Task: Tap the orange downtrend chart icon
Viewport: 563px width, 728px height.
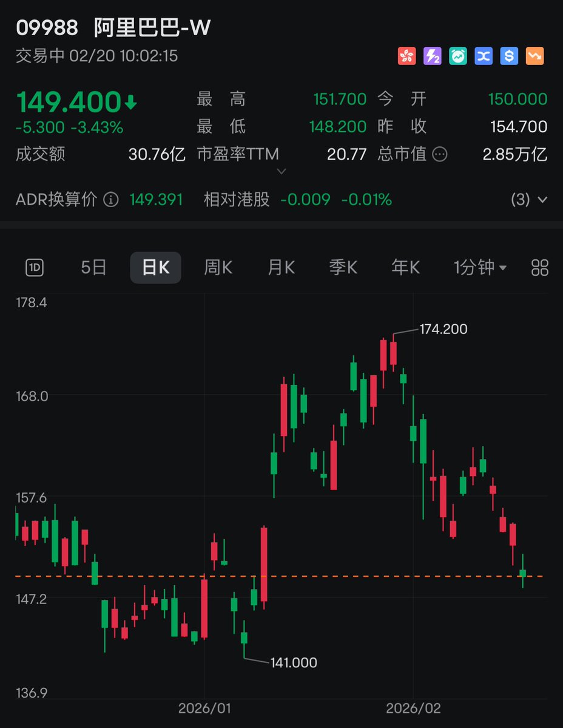Action: click(x=534, y=56)
